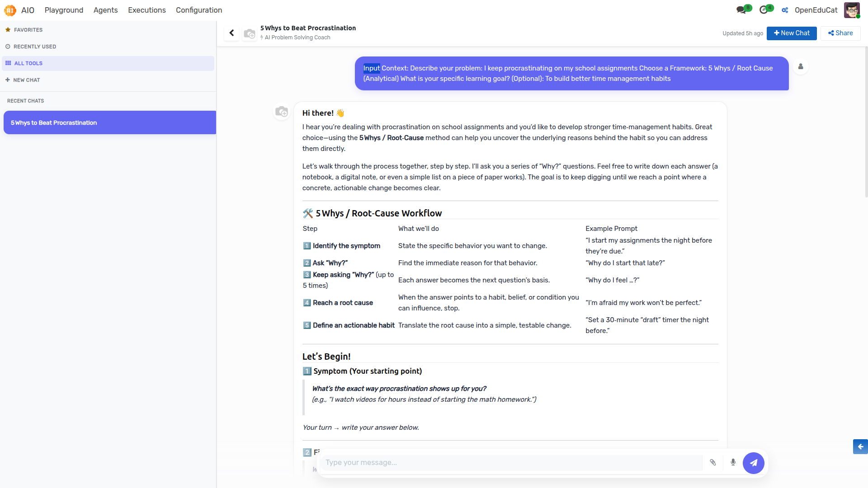The height and width of the screenshot is (488, 868).
Task: Click the blue New Chat button
Action: pyautogui.click(x=792, y=33)
